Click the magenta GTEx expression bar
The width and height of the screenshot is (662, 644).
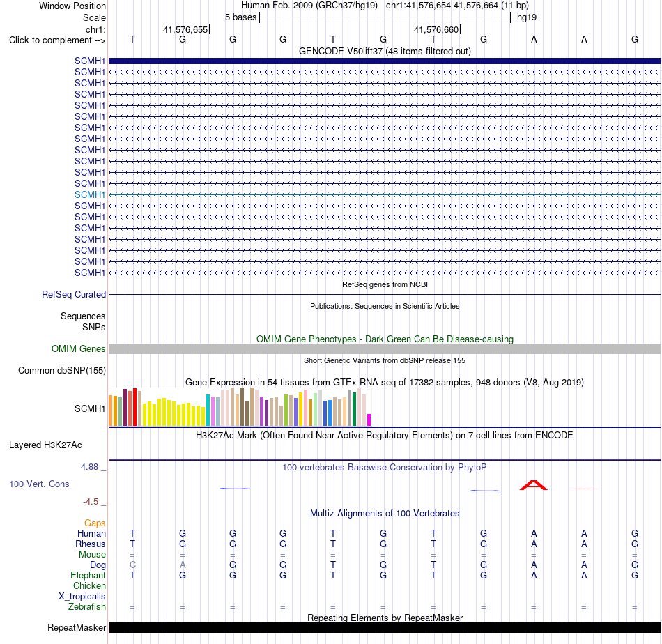pyautogui.click(x=369, y=420)
